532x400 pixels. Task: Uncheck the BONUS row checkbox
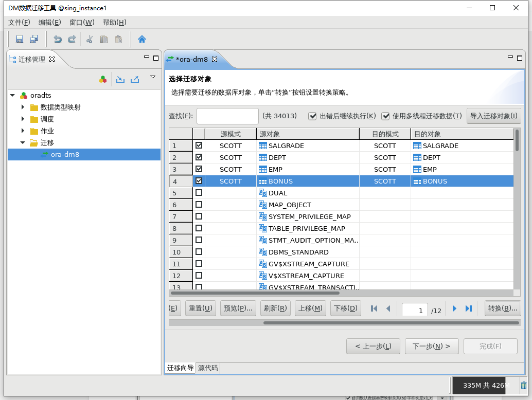point(198,181)
